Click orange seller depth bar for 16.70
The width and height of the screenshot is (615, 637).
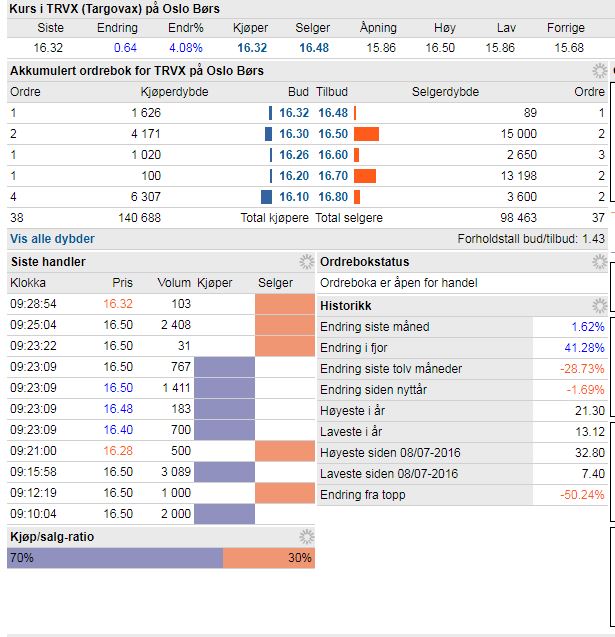click(x=365, y=176)
